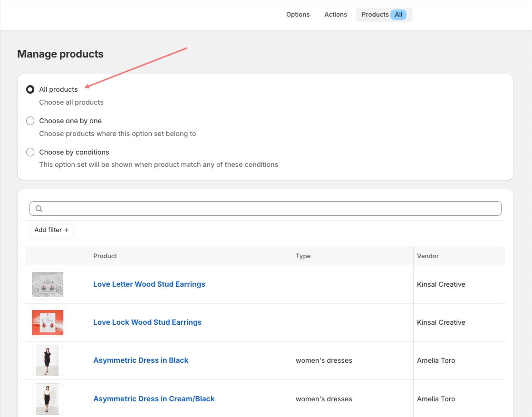
Task: Click the Product column header
Action: [x=105, y=256]
